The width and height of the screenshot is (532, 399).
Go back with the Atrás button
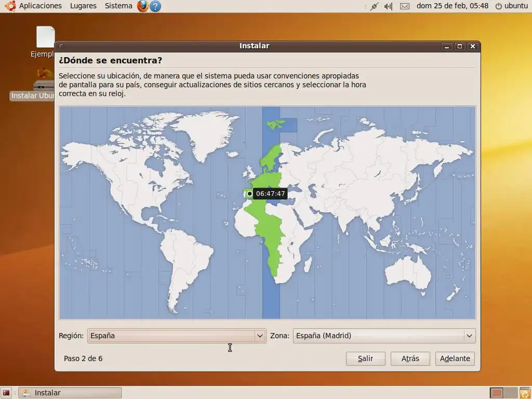(x=410, y=358)
